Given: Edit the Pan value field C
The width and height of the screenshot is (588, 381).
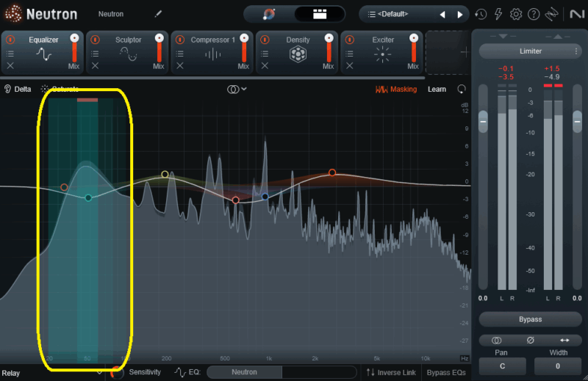Looking at the screenshot, I should point(502,366).
